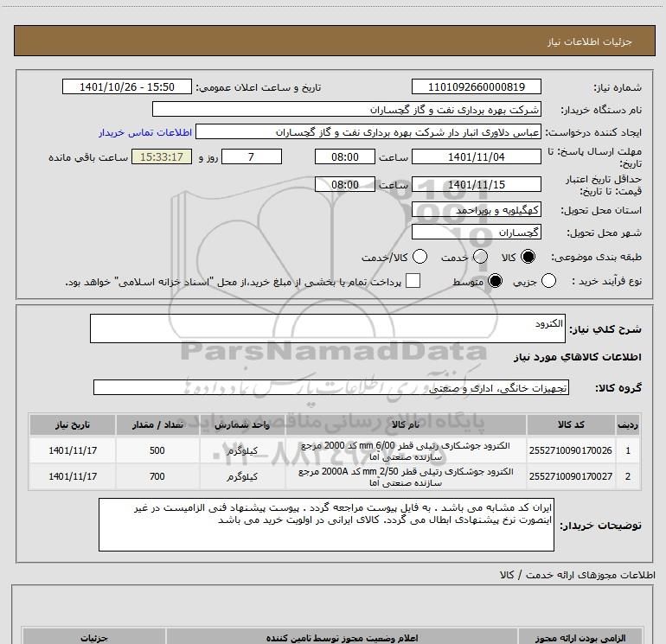Click the announcement date field 1401/10/26 - 15:50
This screenshot has height=644, width=666.
[x=127, y=87]
